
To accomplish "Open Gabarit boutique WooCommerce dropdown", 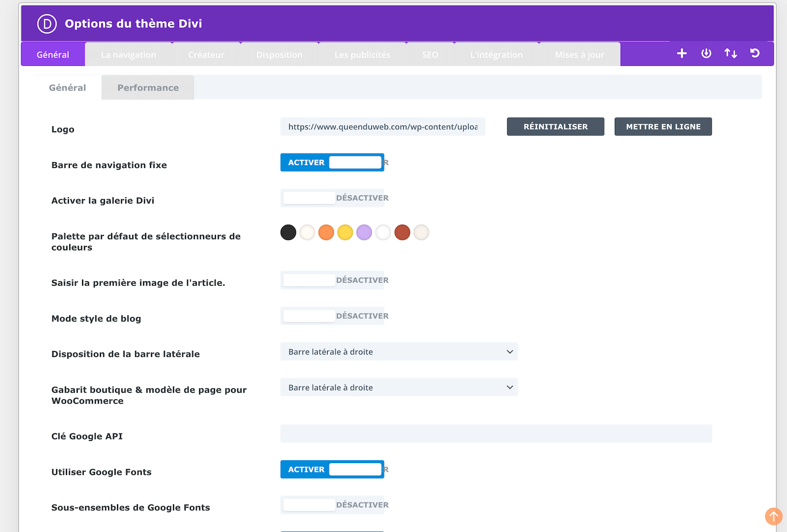I will [x=399, y=387].
